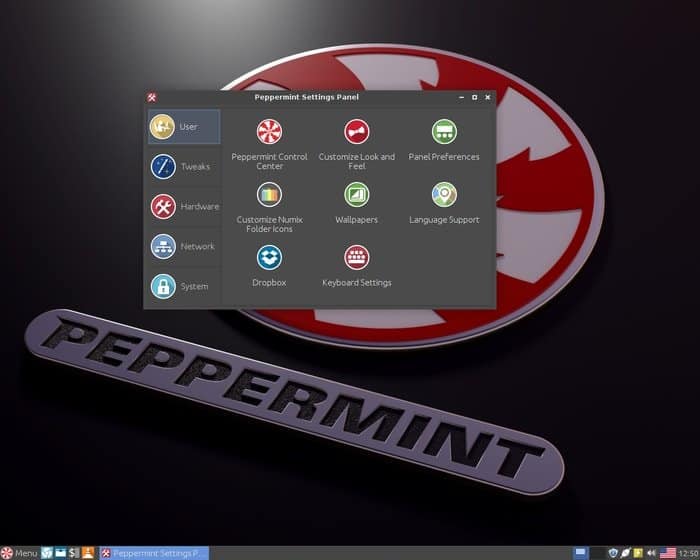Launch the terminal from the taskbar
This screenshot has height=560, width=700.
coord(74,553)
